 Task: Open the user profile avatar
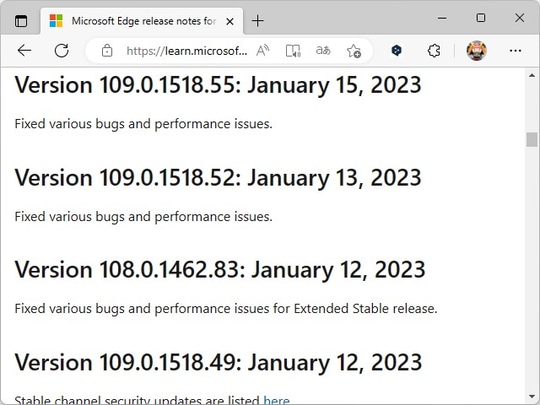pyautogui.click(x=476, y=51)
